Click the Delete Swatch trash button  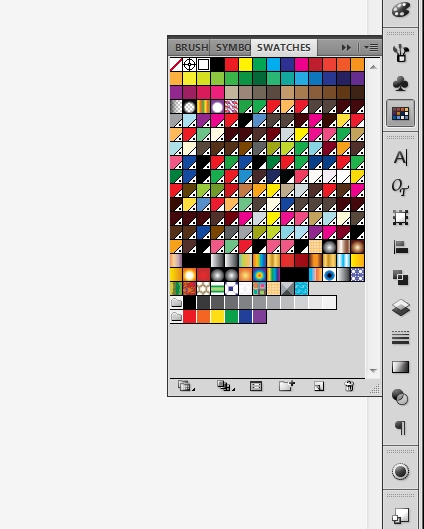349,386
